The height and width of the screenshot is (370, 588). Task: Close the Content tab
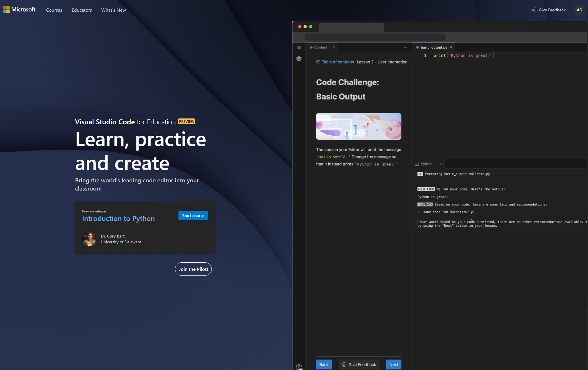334,47
